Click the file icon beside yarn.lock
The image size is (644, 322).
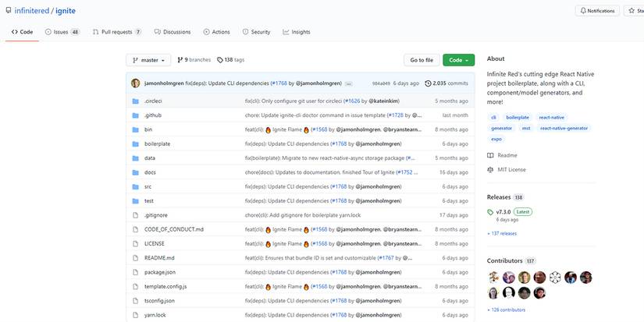click(136, 315)
